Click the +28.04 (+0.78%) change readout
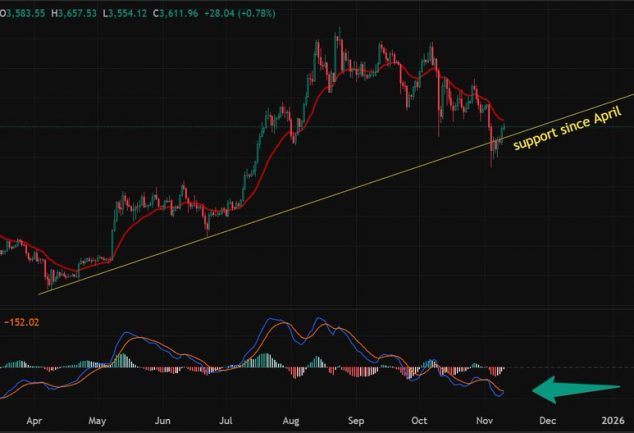Viewport: 634px width, 433px height. [x=250, y=10]
